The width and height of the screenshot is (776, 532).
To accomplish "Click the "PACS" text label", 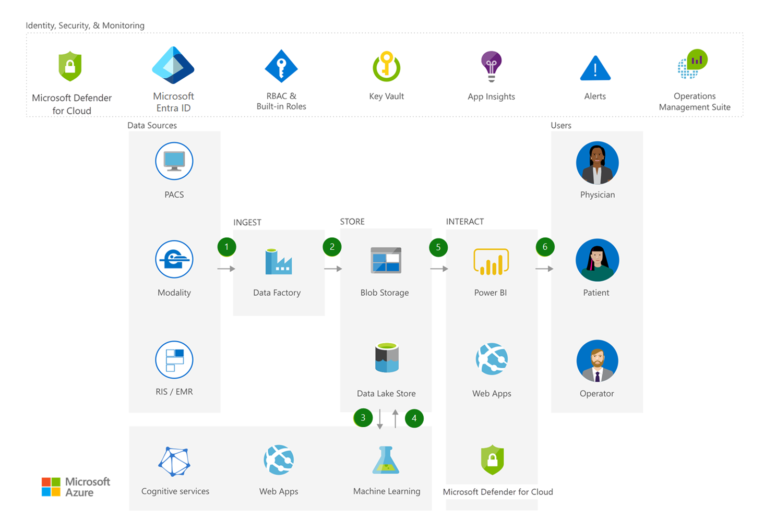I will click(174, 195).
